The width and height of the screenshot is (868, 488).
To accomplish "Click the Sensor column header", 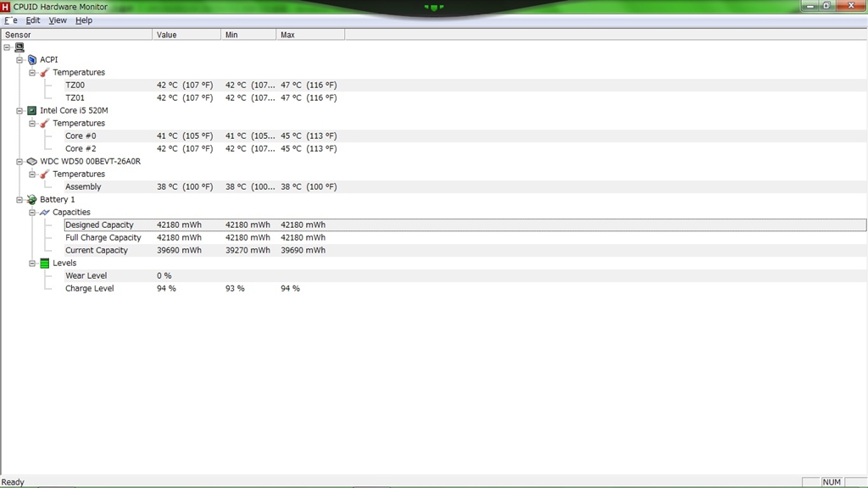I will pos(76,35).
